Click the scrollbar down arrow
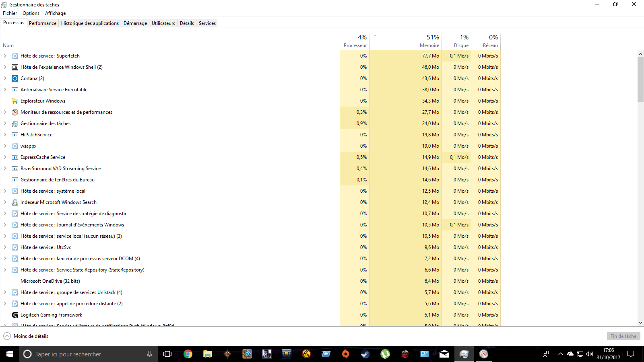 (x=640, y=323)
